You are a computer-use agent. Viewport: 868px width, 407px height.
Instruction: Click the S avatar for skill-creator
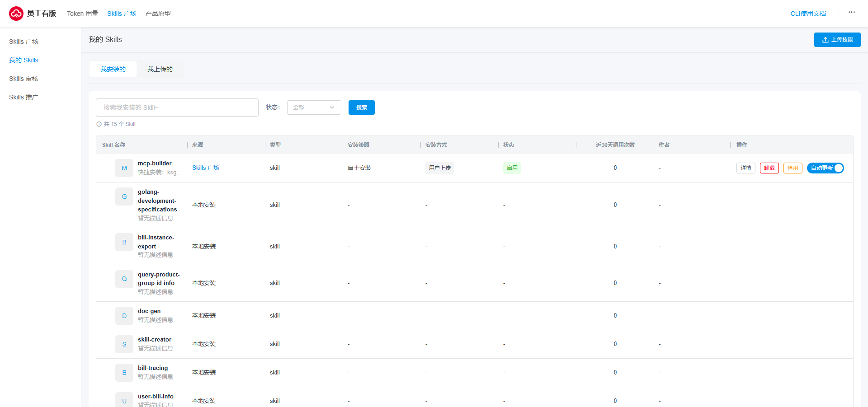point(124,344)
